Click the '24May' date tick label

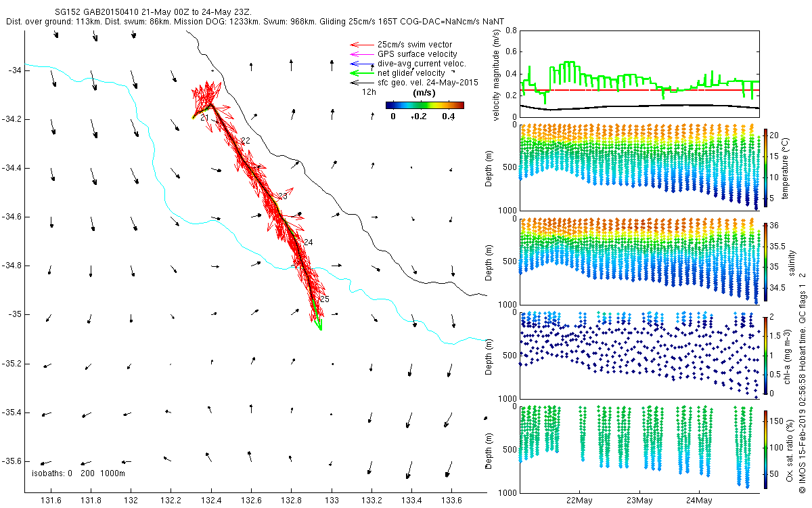pos(699,501)
